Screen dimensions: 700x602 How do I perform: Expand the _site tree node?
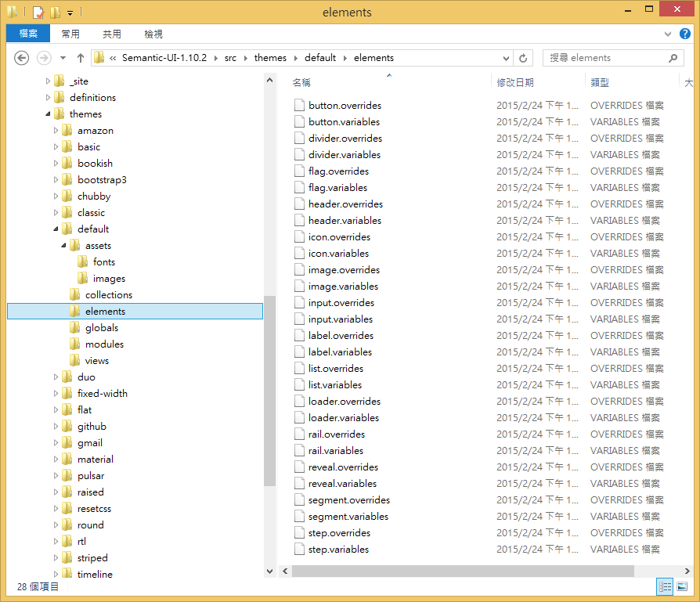point(49,81)
